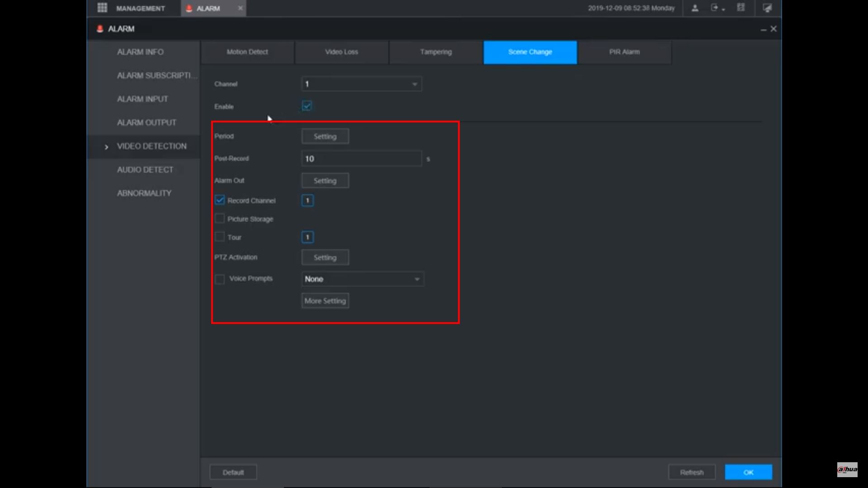
Task: Click the user account icon
Action: (695, 8)
